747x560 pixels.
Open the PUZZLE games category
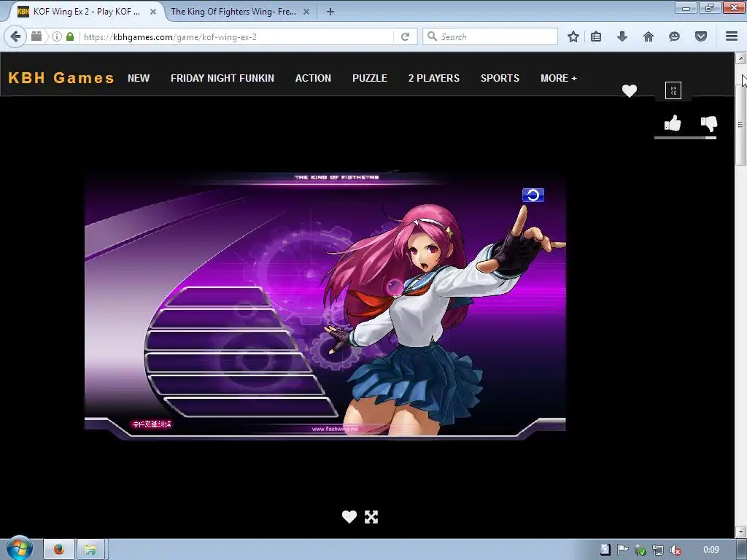point(370,78)
